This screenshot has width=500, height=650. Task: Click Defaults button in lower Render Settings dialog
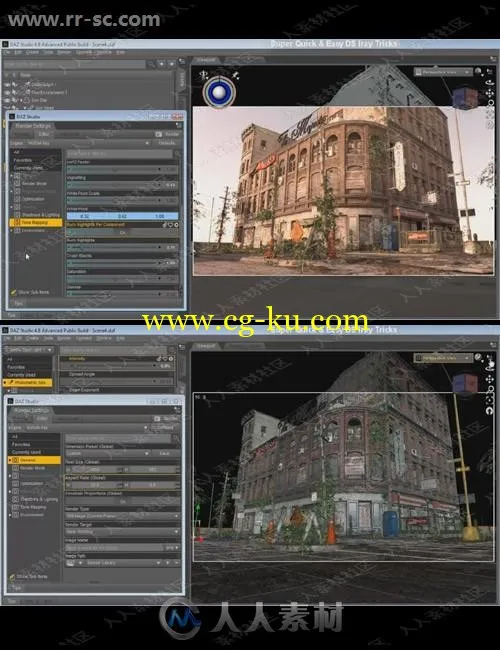164,427
